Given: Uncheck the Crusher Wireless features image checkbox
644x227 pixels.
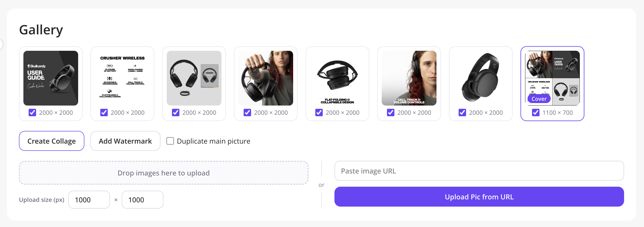Looking at the screenshot, I should (104, 113).
